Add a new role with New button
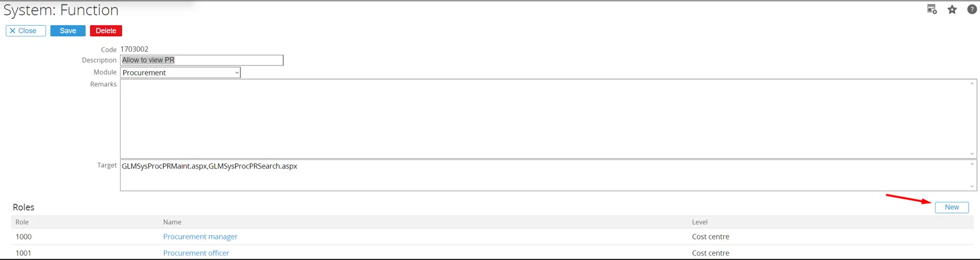980x260 pixels. [952, 207]
